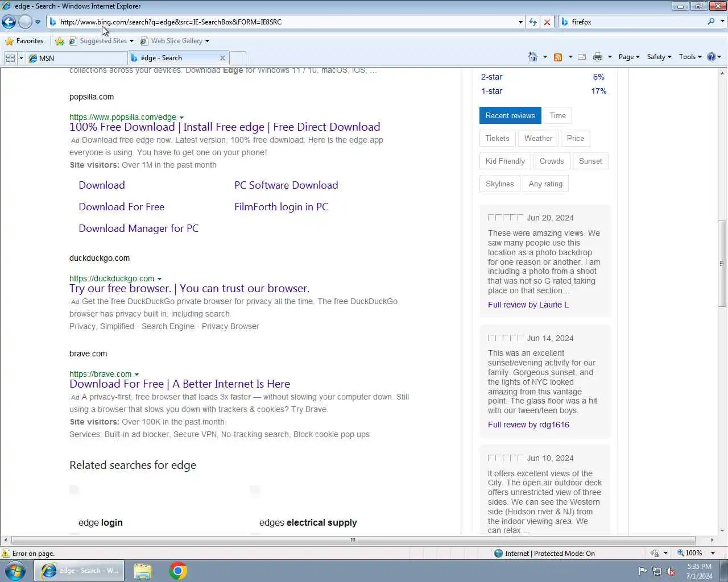728x582 pixels.
Task: Click the Add to Favorites Bar icon
Action: [x=60, y=41]
